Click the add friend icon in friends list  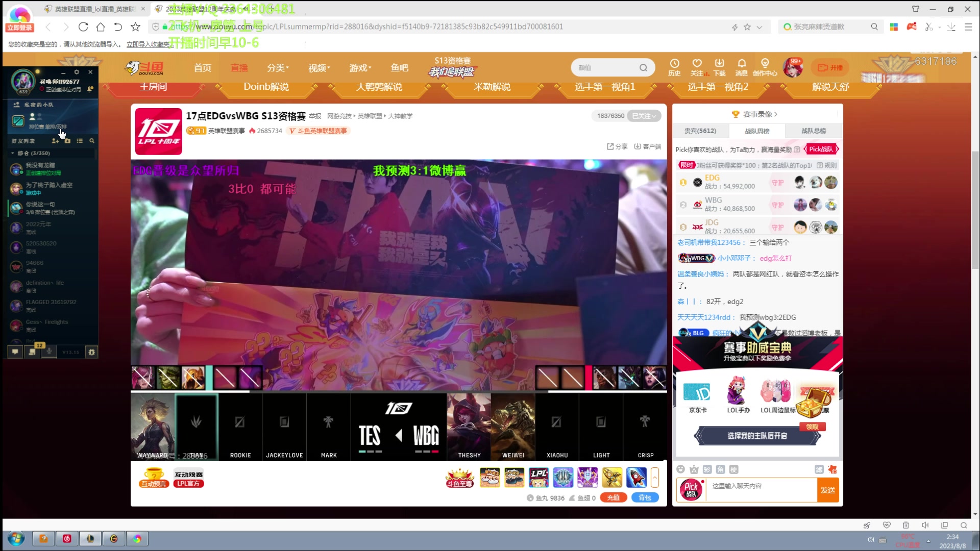(x=55, y=141)
